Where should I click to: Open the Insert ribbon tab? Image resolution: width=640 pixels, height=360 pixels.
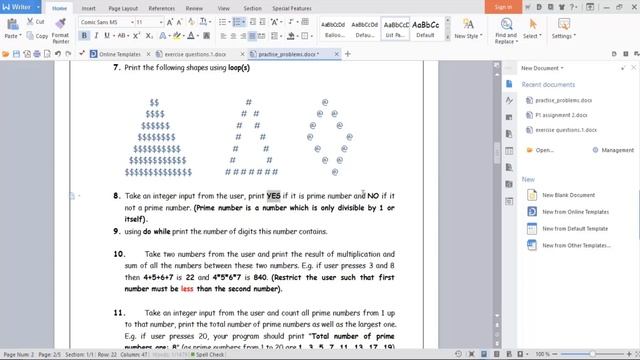coord(89,8)
